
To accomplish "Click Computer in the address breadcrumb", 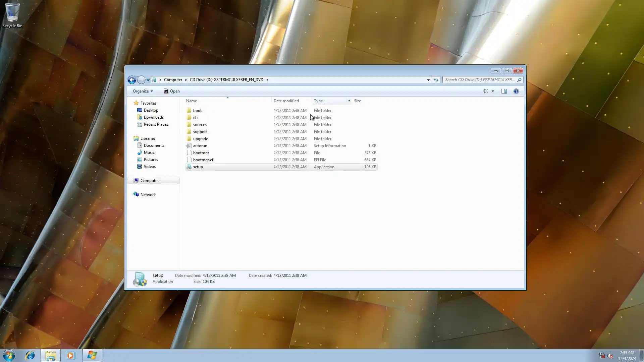I will click(x=173, y=80).
